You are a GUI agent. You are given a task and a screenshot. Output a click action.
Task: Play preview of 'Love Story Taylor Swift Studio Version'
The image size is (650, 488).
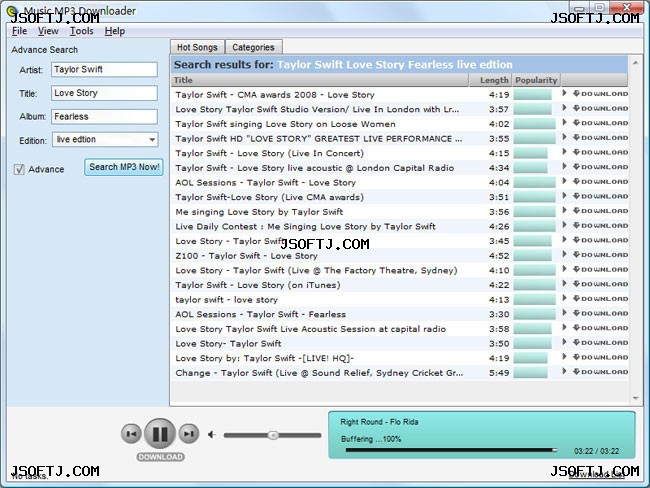[564, 108]
